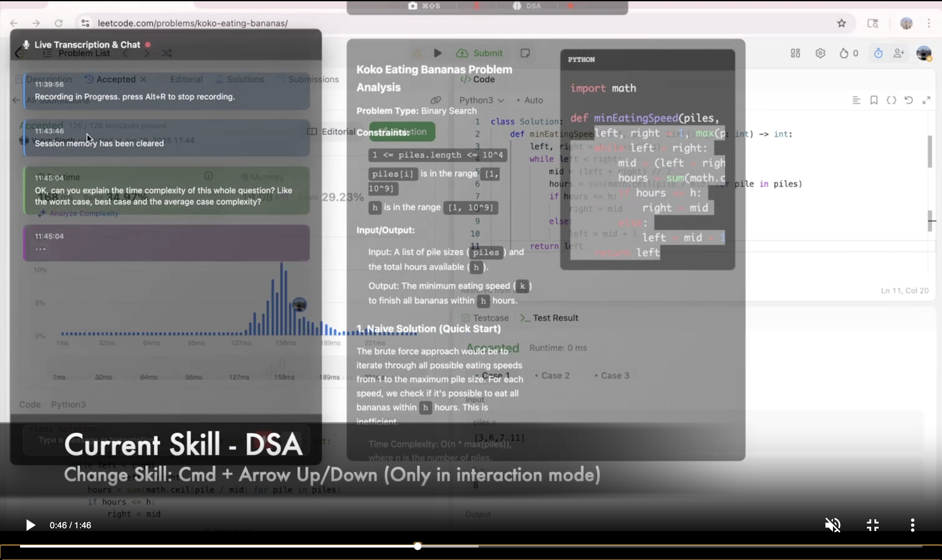This screenshot has width=942, height=560.
Task: Open the Testcase tab
Action: click(x=486, y=318)
